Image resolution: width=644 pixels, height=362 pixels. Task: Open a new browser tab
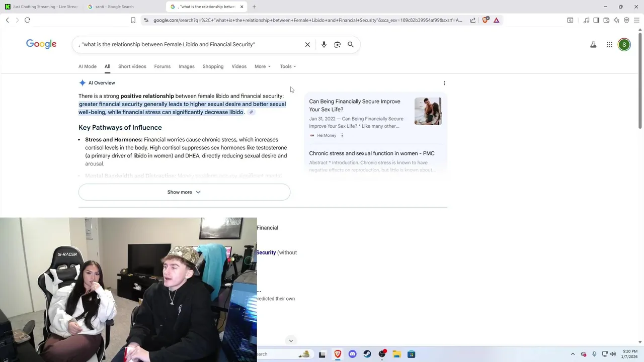click(254, 7)
